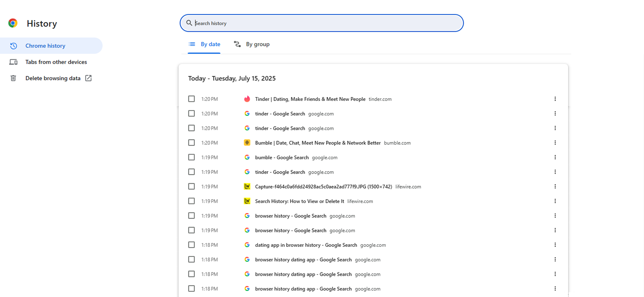Screen dimensions: 644x297
Task: Select checkbox for Bumble bumble.com entry
Action: 192,143
